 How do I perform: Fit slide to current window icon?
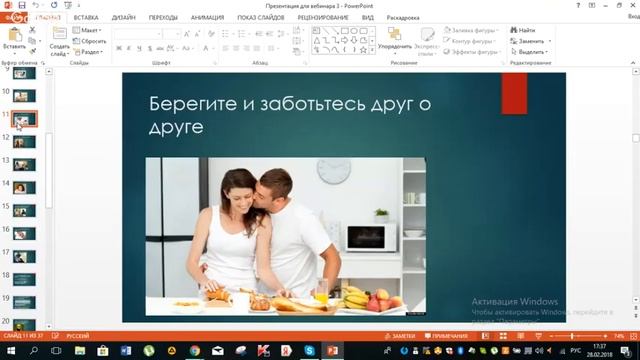click(633, 336)
